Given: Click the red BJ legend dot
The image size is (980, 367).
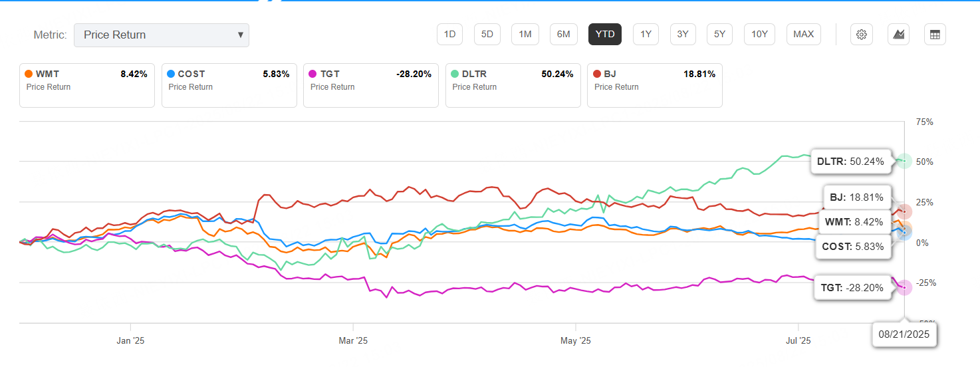Looking at the screenshot, I should tap(596, 74).
